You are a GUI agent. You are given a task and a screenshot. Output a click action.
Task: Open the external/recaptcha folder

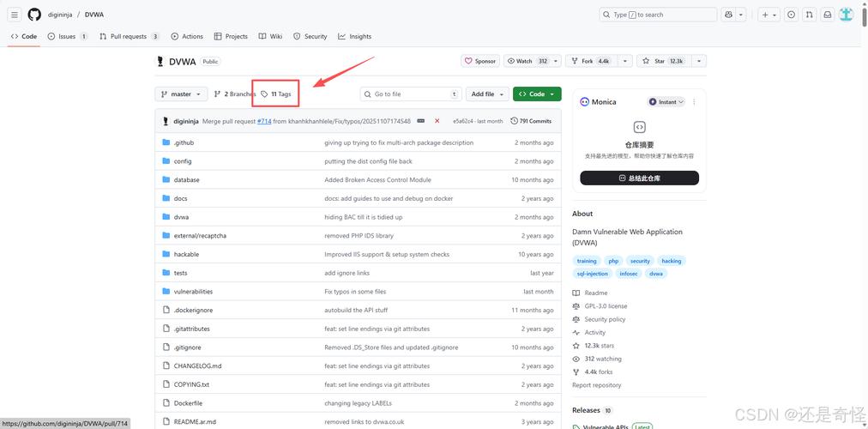[200, 235]
